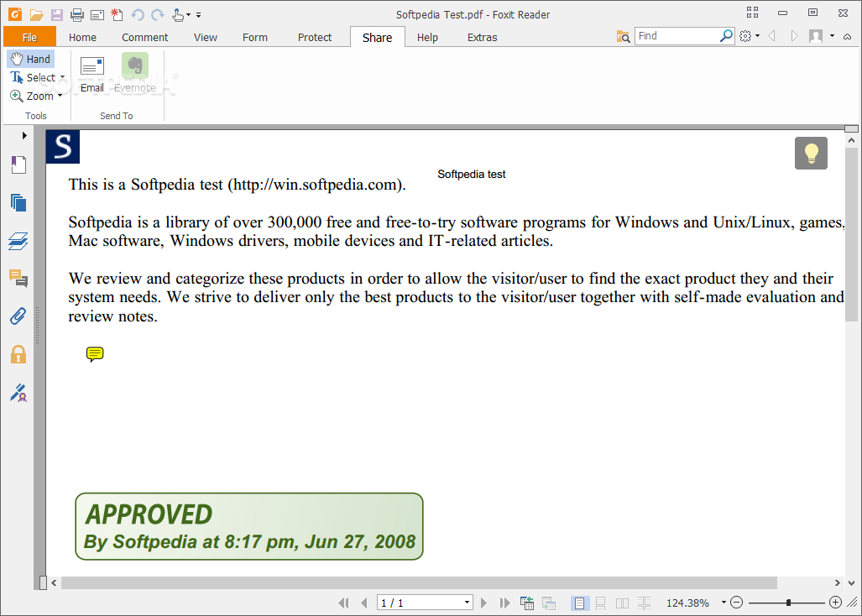Switch to the Protect tab
The width and height of the screenshot is (862, 616).
point(315,37)
